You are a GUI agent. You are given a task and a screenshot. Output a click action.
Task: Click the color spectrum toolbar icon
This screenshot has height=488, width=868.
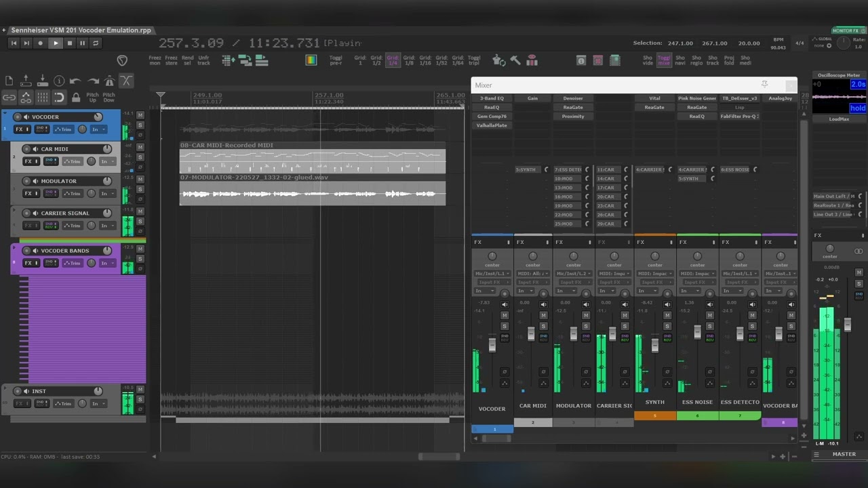tap(311, 60)
